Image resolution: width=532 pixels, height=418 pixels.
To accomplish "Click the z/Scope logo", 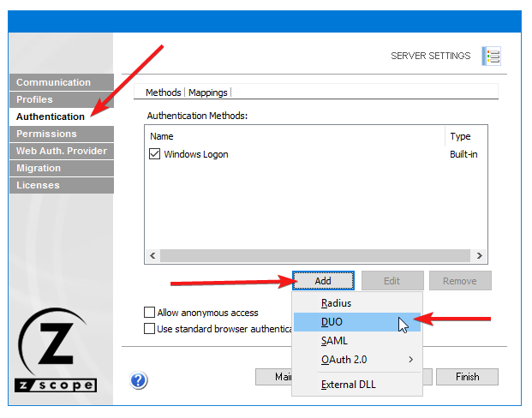I will [56, 350].
